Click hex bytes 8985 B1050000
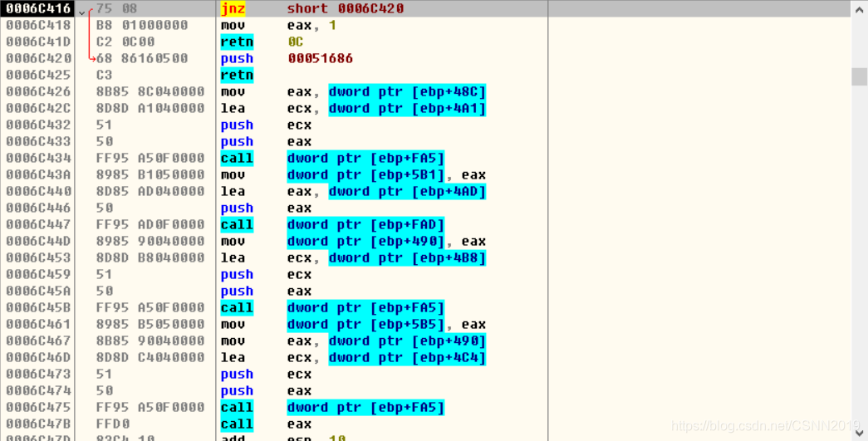 [x=150, y=175]
